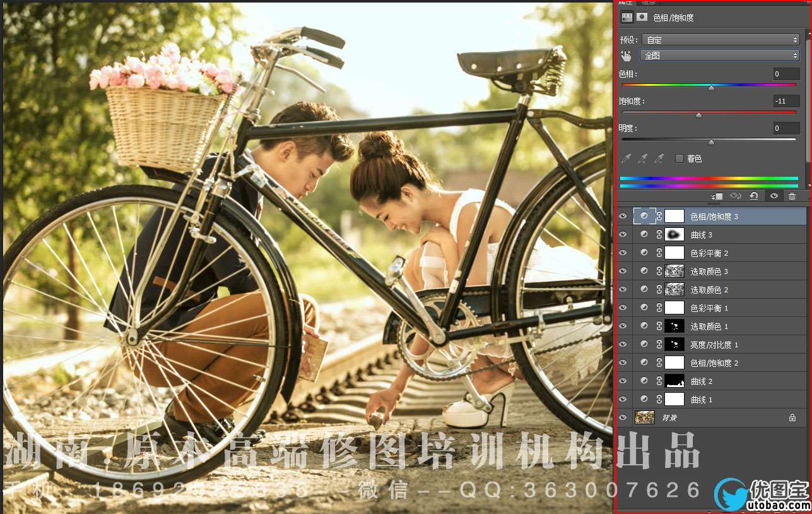Hide the 背景 layer
Screen dimensions: 812x514
(x=623, y=417)
